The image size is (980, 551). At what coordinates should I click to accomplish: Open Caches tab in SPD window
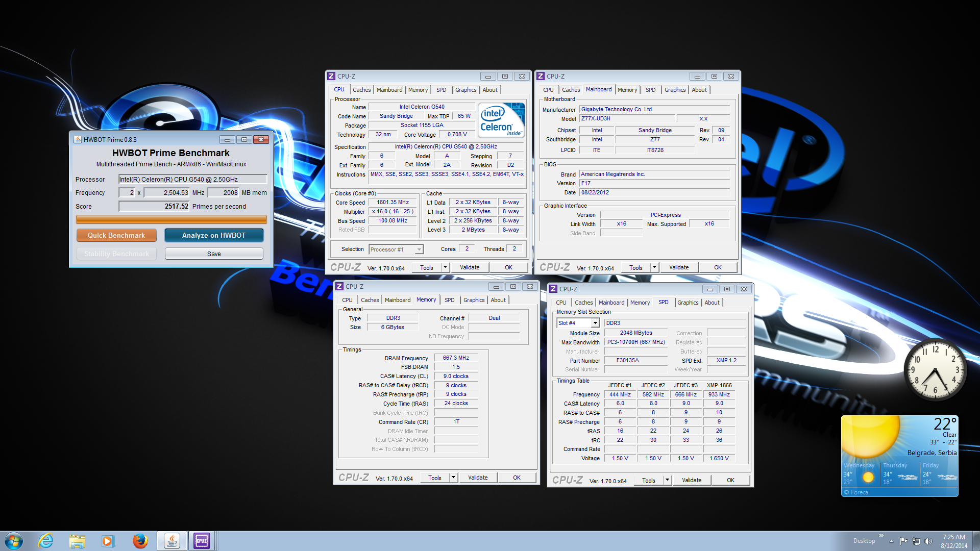[583, 303]
